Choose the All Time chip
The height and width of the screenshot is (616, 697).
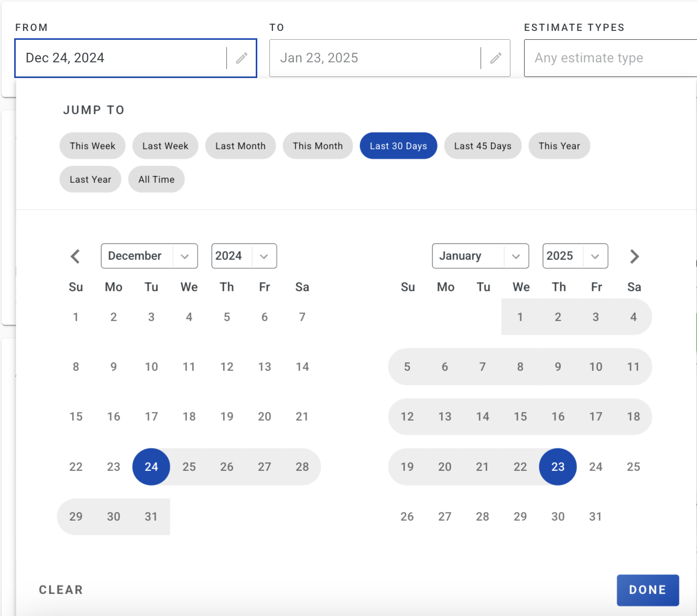coord(156,179)
